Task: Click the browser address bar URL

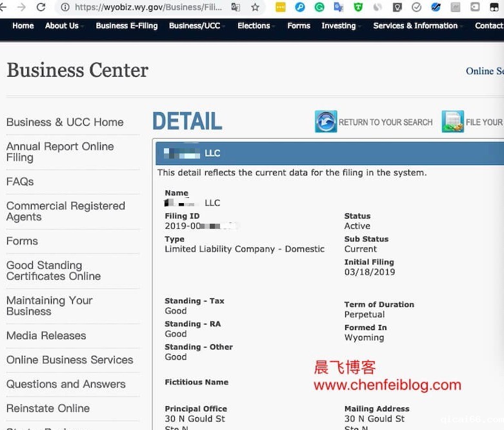Action: [x=148, y=8]
